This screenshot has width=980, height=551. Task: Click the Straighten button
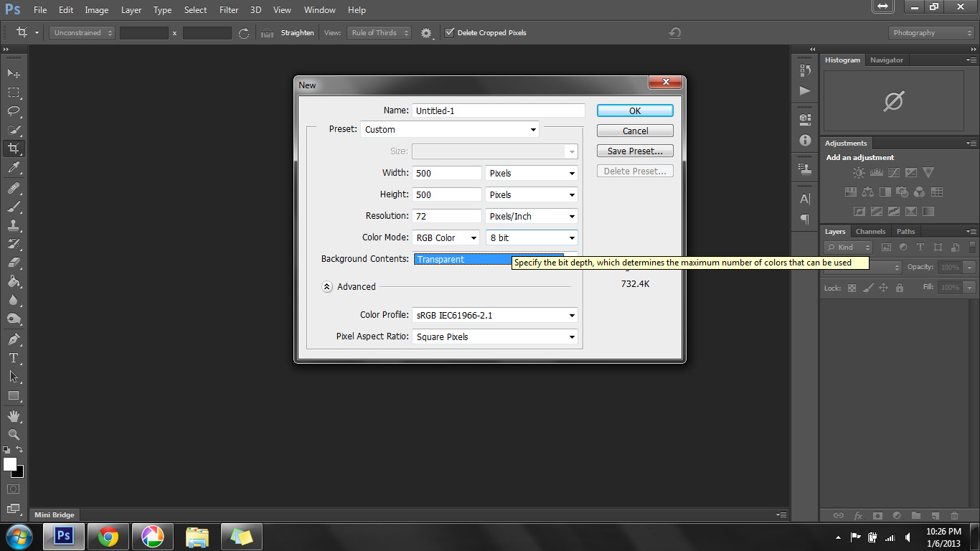pyautogui.click(x=288, y=33)
